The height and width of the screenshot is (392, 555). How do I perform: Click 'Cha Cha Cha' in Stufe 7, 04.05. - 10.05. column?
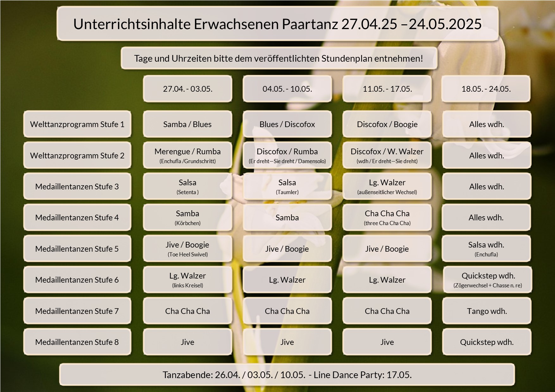tap(287, 311)
